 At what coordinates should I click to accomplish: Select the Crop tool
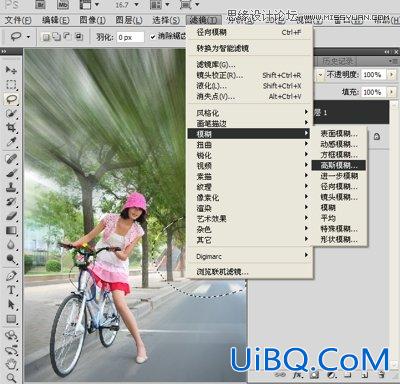[11, 128]
